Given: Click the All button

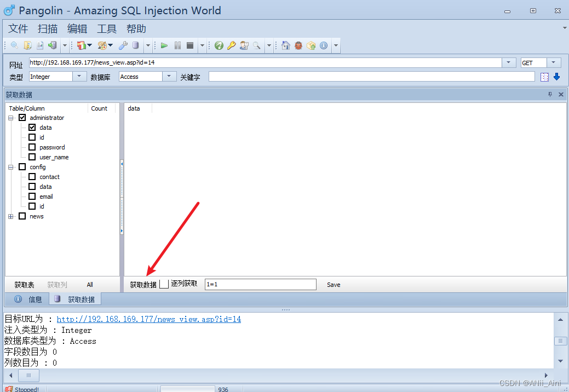Looking at the screenshot, I should click(x=90, y=285).
